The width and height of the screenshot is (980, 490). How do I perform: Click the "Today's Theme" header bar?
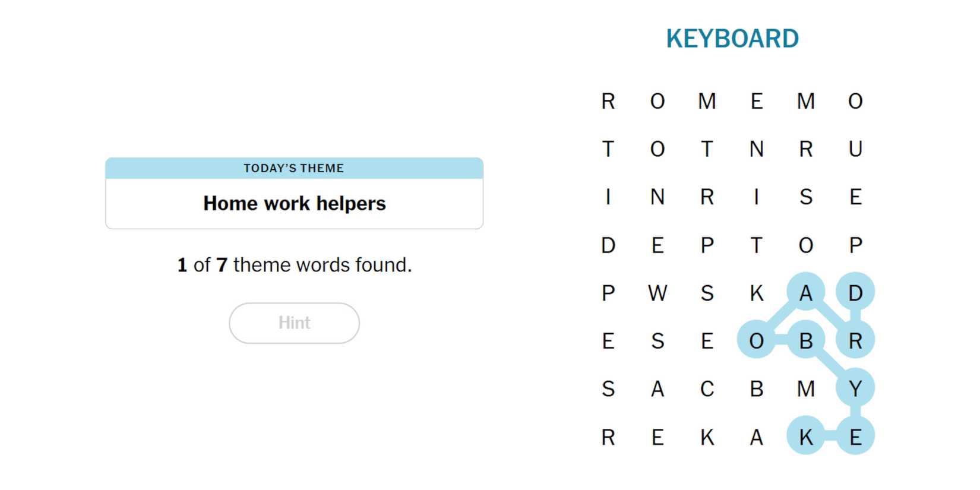[x=294, y=168]
